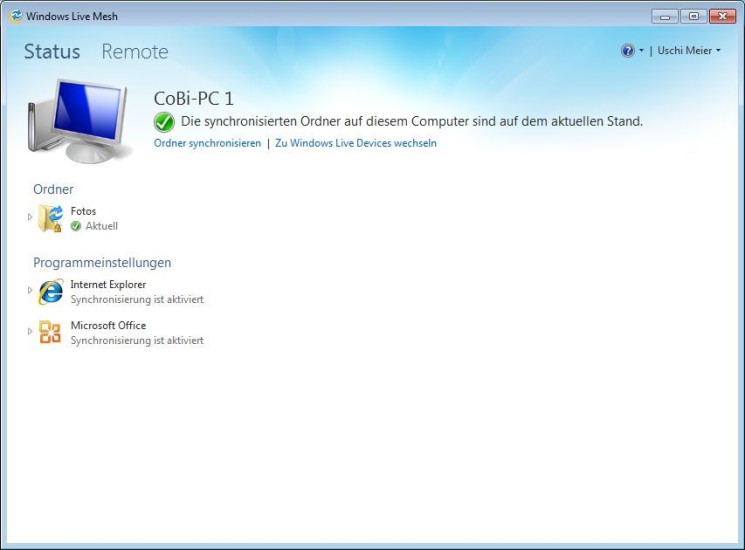This screenshot has height=550, width=745.
Task: Click the Ordner section heading
Action: [53, 189]
